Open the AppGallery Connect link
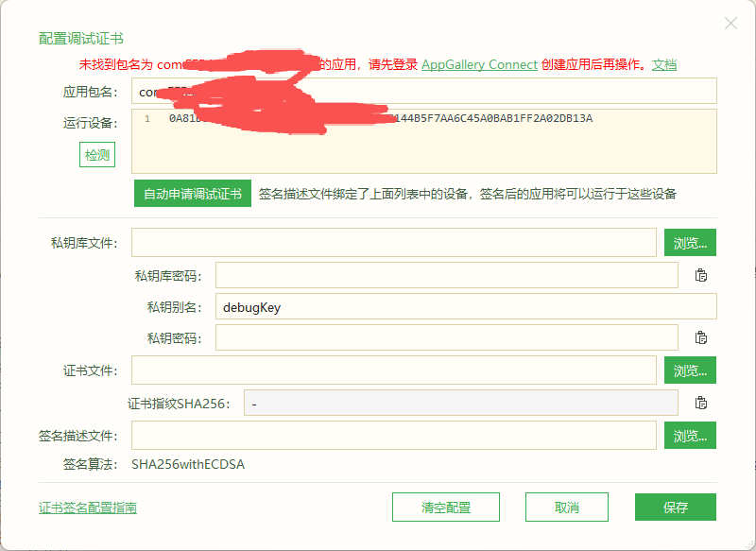756x551 pixels. click(x=479, y=64)
